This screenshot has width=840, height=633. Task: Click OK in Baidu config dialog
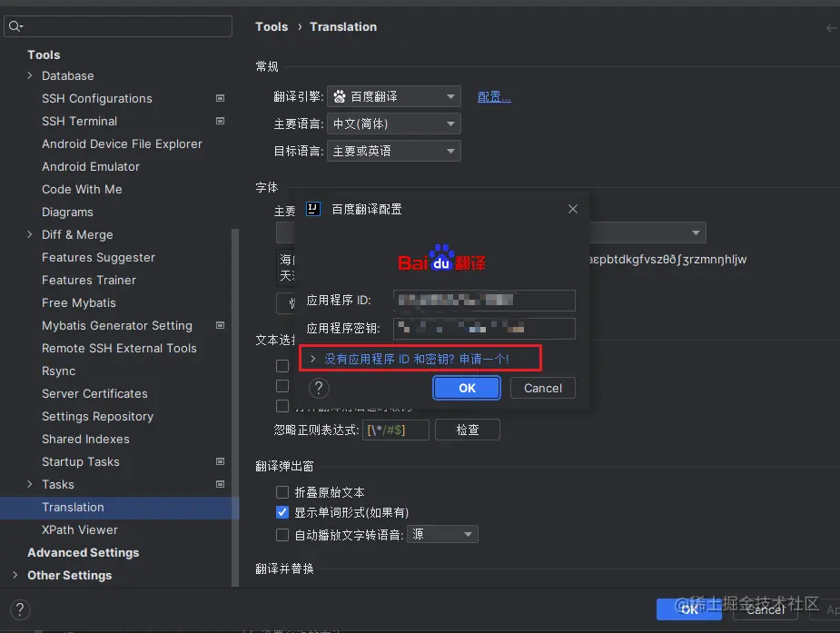pyautogui.click(x=467, y=388)
